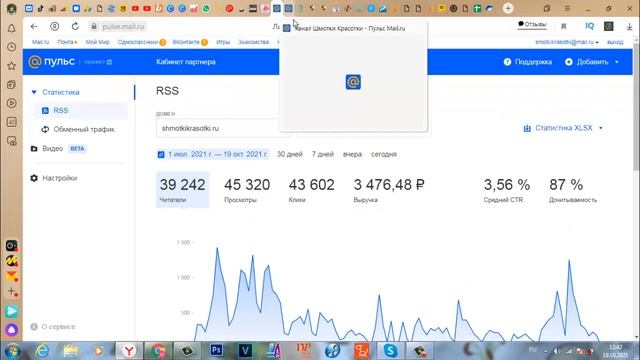Select the Читатели 39 242 metric
The image size is (640, 360).
coord(182,190)
